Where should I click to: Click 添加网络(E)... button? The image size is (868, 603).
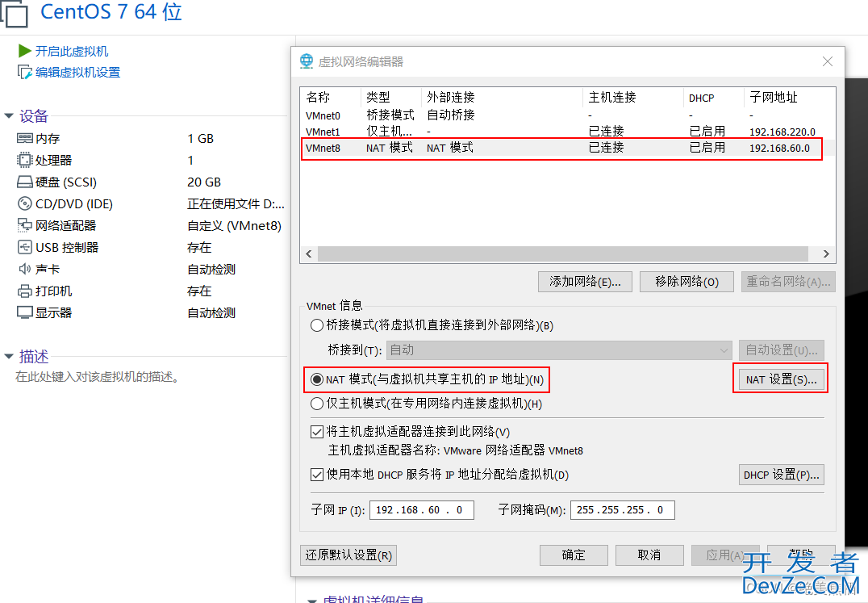[585, 281]
